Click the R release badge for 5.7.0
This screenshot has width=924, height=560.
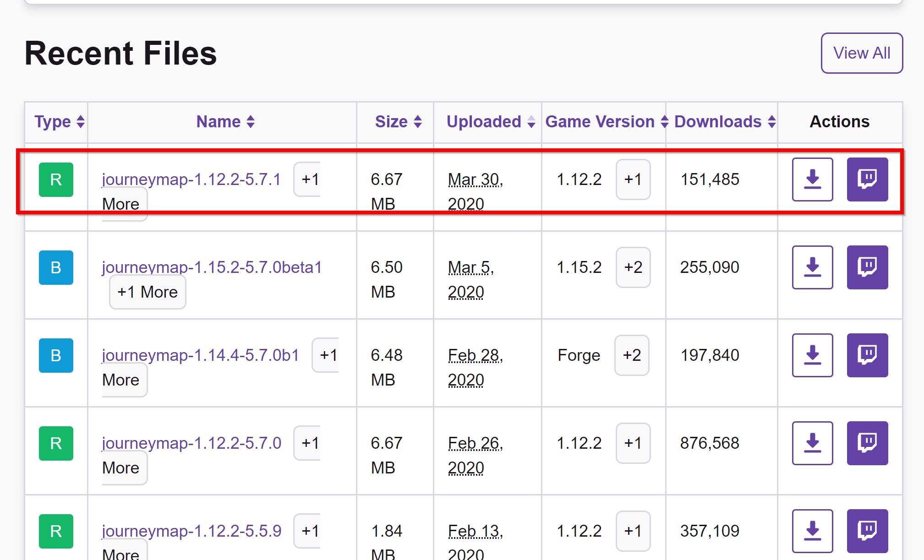(56, 443)
